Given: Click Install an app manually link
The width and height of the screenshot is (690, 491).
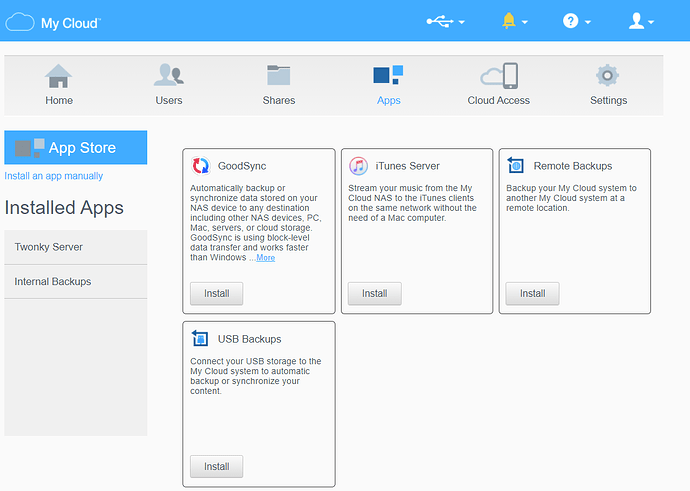Looking at the screenshot, I should [54, 176].
